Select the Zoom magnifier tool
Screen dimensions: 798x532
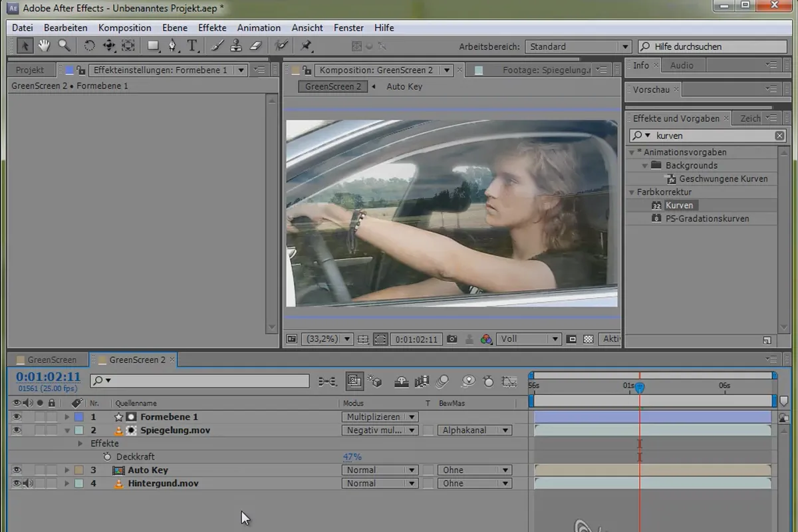coord(64,45)
